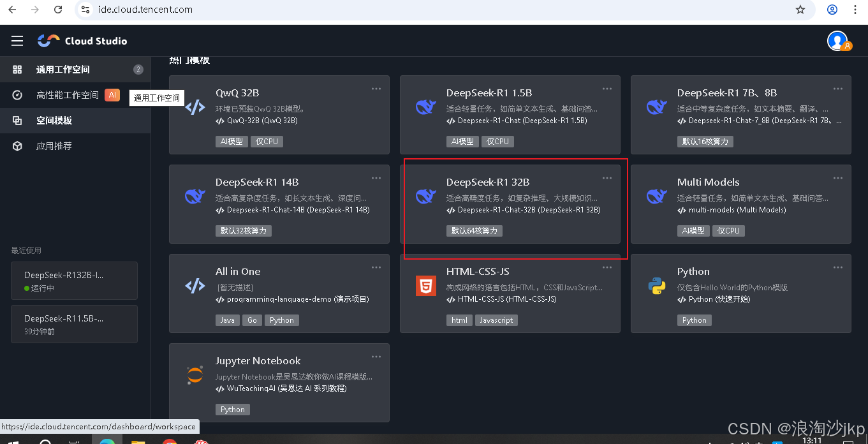Click the 空间模板 icon in the sidebar
Viewport: 868px width, 444px height.
(17, 121)
